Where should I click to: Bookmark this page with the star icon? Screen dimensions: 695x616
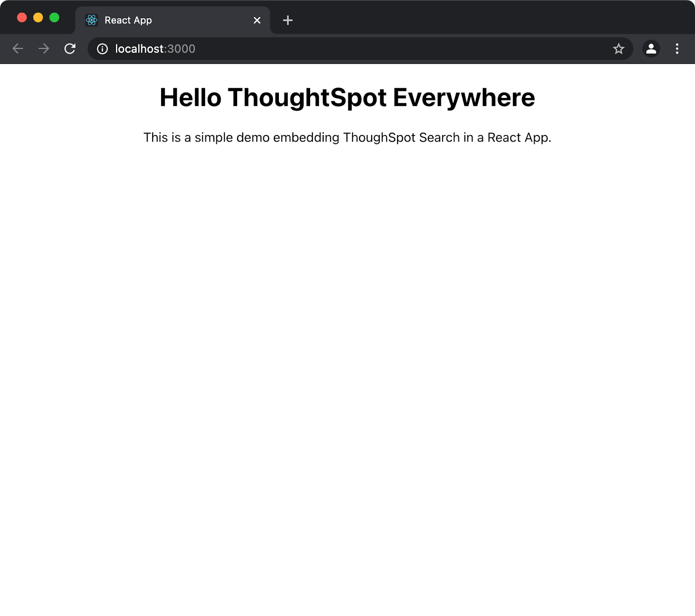pyautogui.click(x=619, y=49)
